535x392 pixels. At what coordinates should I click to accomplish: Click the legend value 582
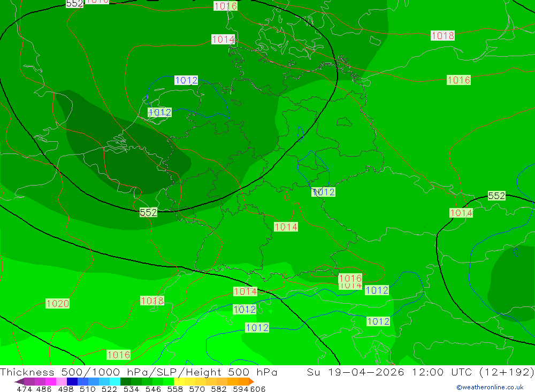219,389
